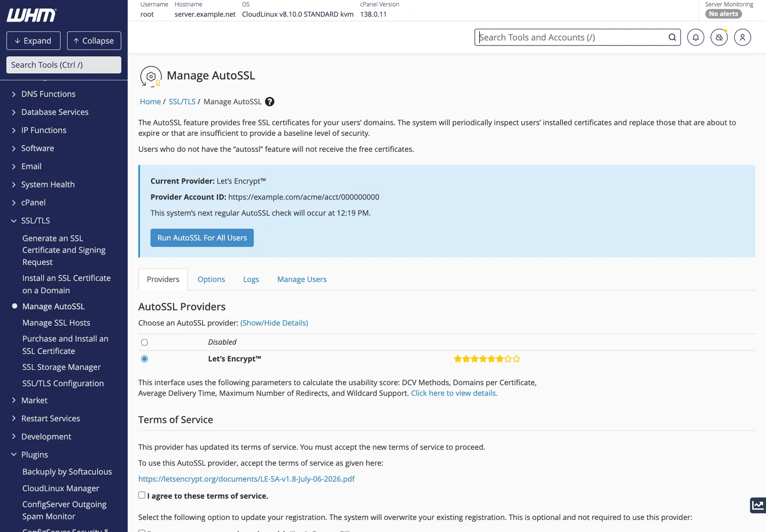Focus the sidebar Search Tools box
This screenshot has width=766, height=532.
pos(64,65)
